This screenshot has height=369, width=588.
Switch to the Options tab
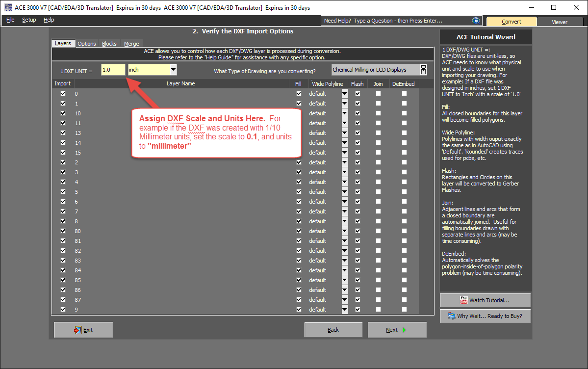[87, 44]
